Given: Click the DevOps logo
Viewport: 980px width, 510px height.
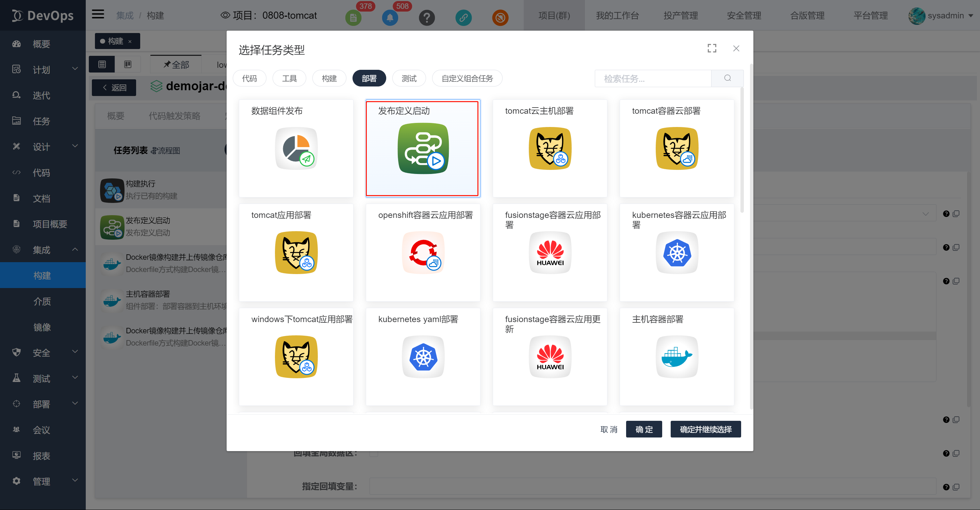Looking at the screenshot, I should pos(43,15).
